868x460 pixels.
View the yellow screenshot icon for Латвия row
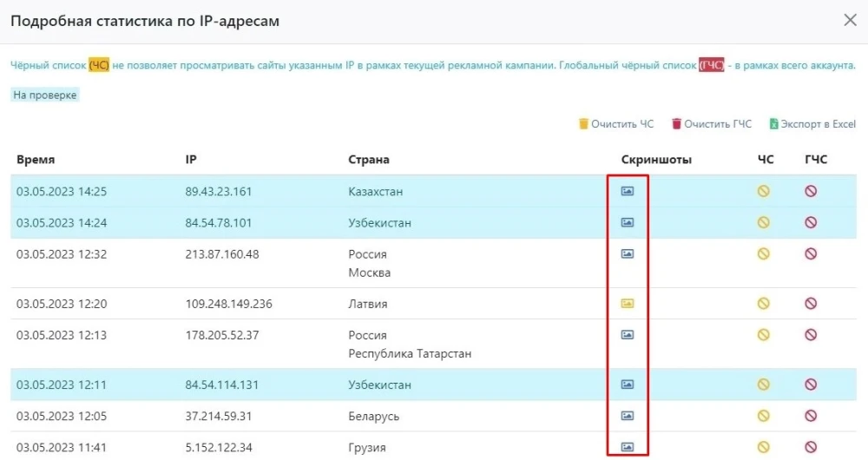click(628, 304)
